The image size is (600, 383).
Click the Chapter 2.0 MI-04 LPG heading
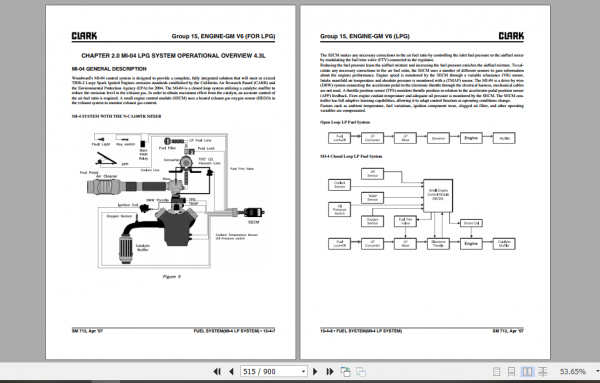pyautogui.click(x=173, y=56)
